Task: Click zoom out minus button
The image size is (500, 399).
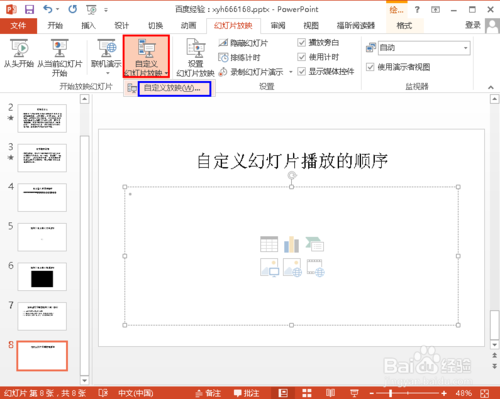Action: click(372, 393)
